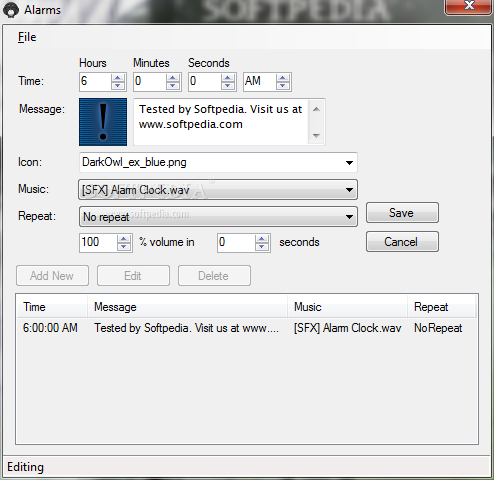The image size is (494, 480).
Task: Open the Repeat dropdown
Action: pos(218,217)
